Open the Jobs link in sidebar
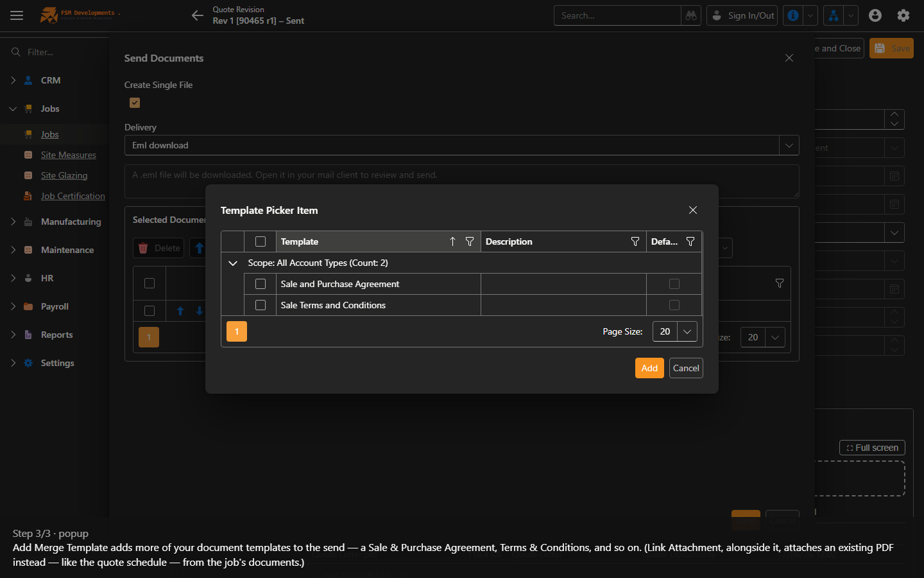This screenshot has height=578, width=924. (x=50, y=134)
